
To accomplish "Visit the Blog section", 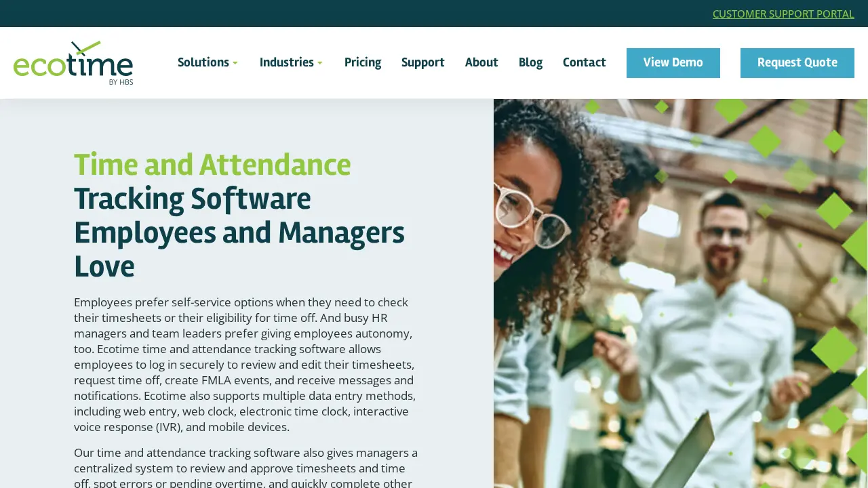I will (x=530, y=63).
